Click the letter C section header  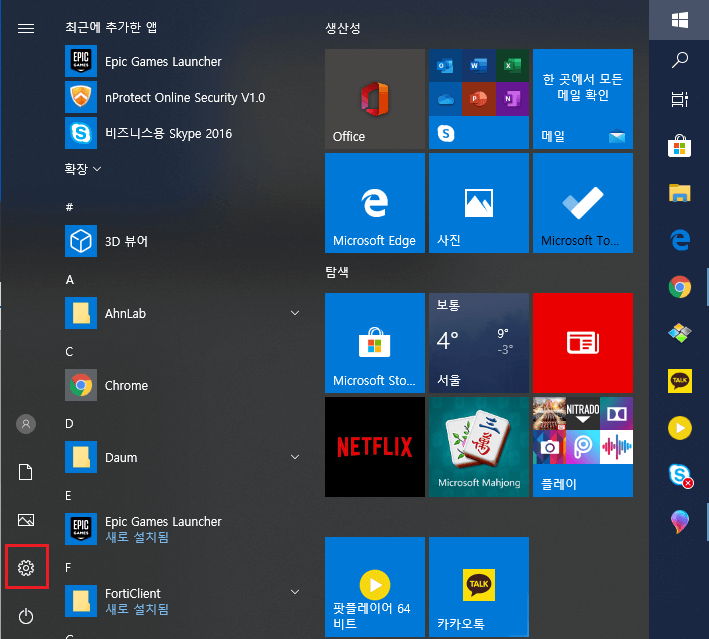(69, 352)
